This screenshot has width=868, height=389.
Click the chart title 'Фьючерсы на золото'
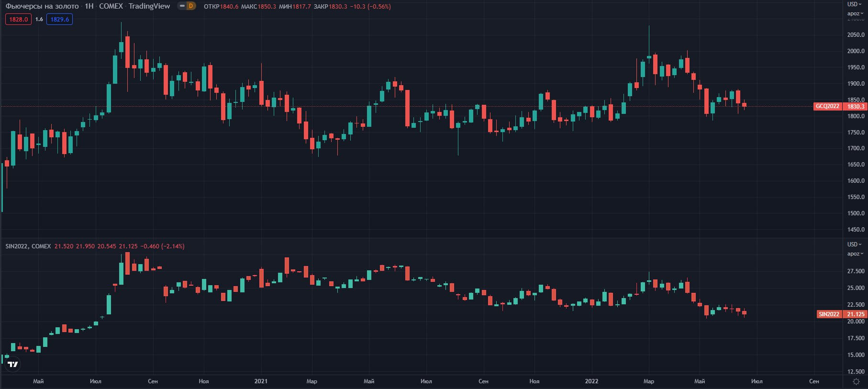point(42,6)
